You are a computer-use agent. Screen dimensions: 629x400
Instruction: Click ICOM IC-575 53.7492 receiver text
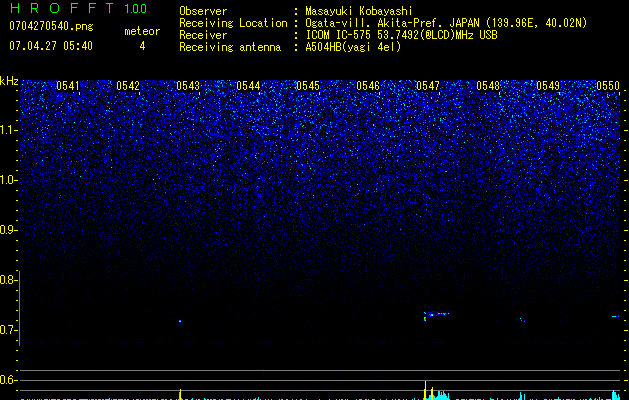(x=401, y=35)
